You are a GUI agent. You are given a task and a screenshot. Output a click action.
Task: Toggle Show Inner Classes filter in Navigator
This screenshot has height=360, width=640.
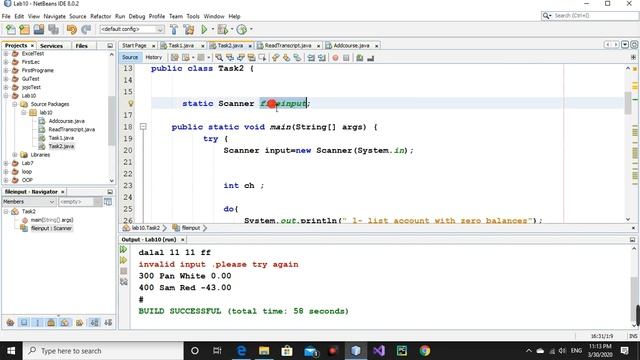65,322
